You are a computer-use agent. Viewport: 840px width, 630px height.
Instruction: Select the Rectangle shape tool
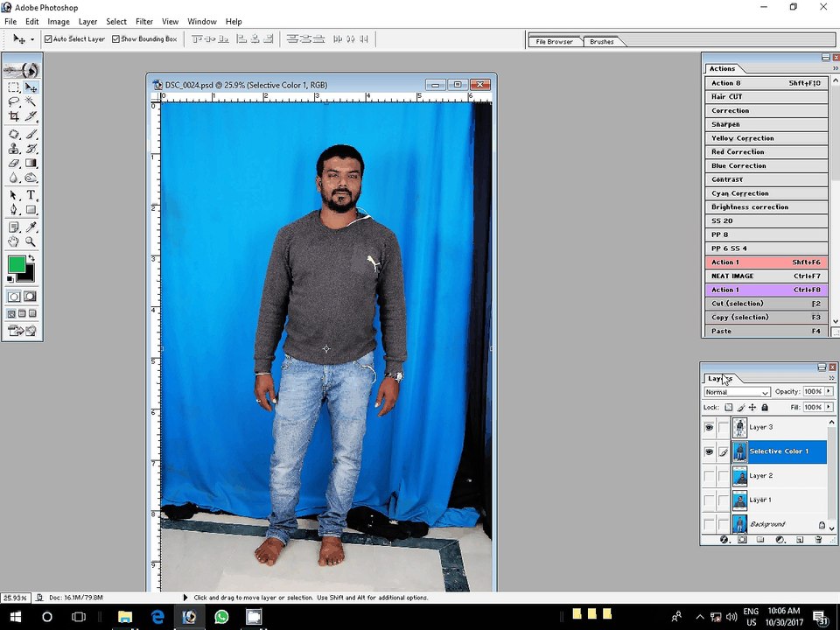[31, 209]
